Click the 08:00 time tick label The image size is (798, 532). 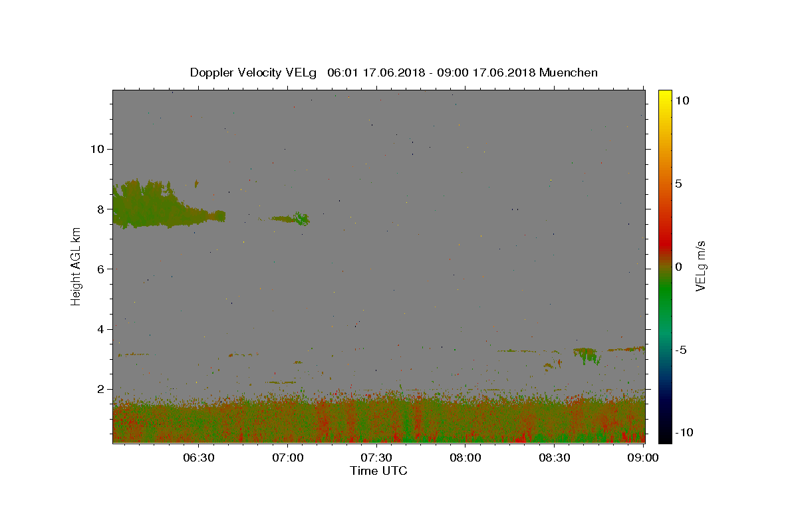click(465, 458)
